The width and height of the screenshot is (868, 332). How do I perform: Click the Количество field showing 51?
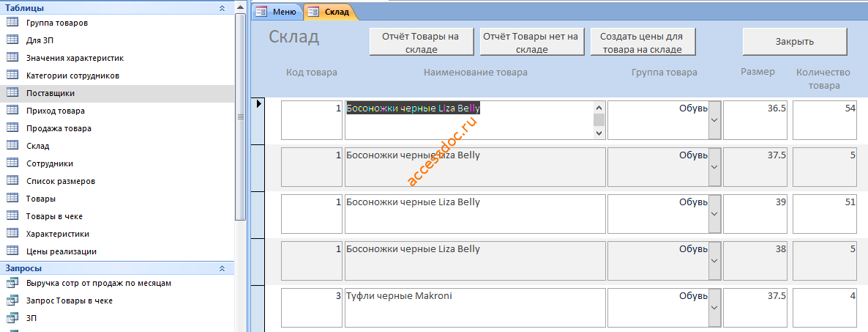pos(825,214)
